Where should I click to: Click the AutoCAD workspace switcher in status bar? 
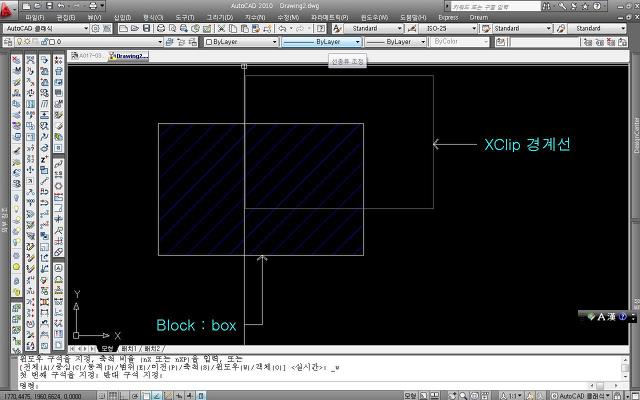tap(580, 396)
